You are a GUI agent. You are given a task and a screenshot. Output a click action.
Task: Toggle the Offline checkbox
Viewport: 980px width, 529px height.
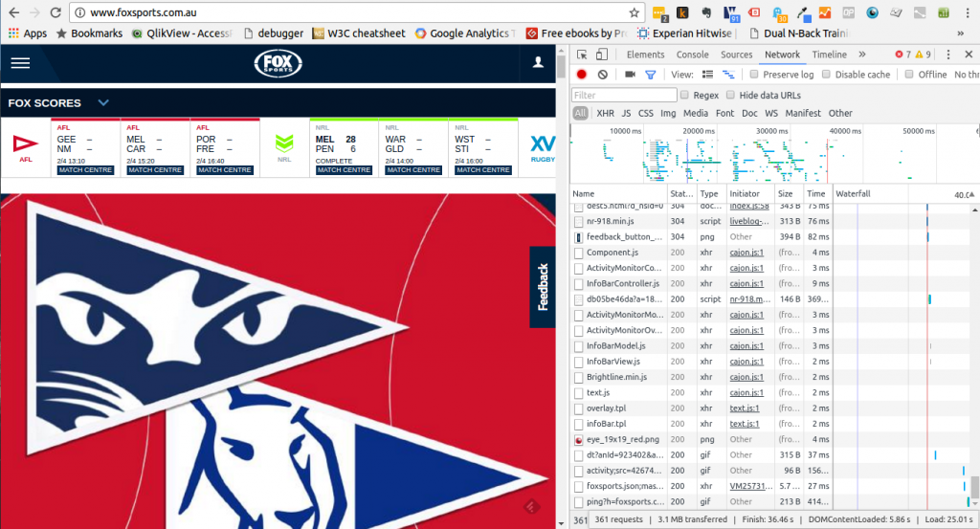click(909, 75)
